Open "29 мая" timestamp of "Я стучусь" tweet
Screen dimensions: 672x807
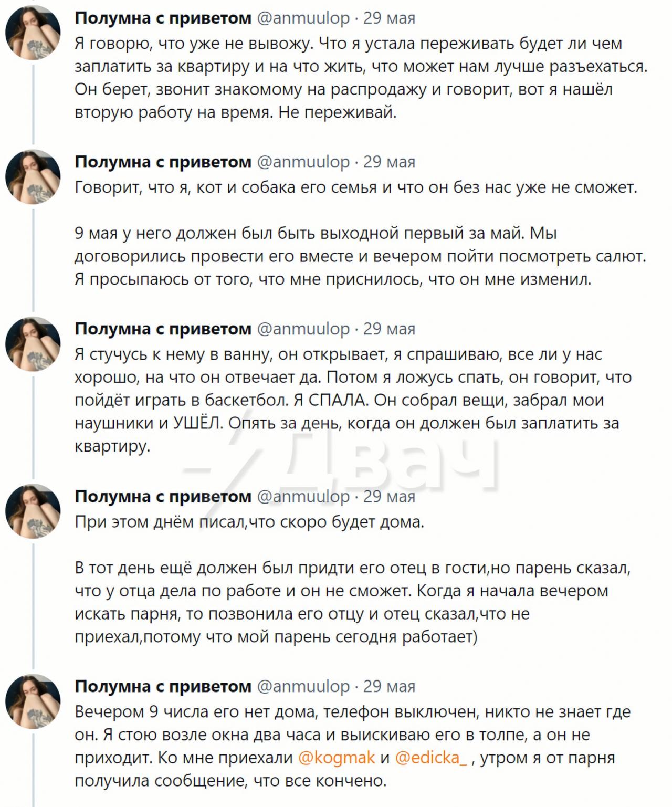tap(389, 329)
